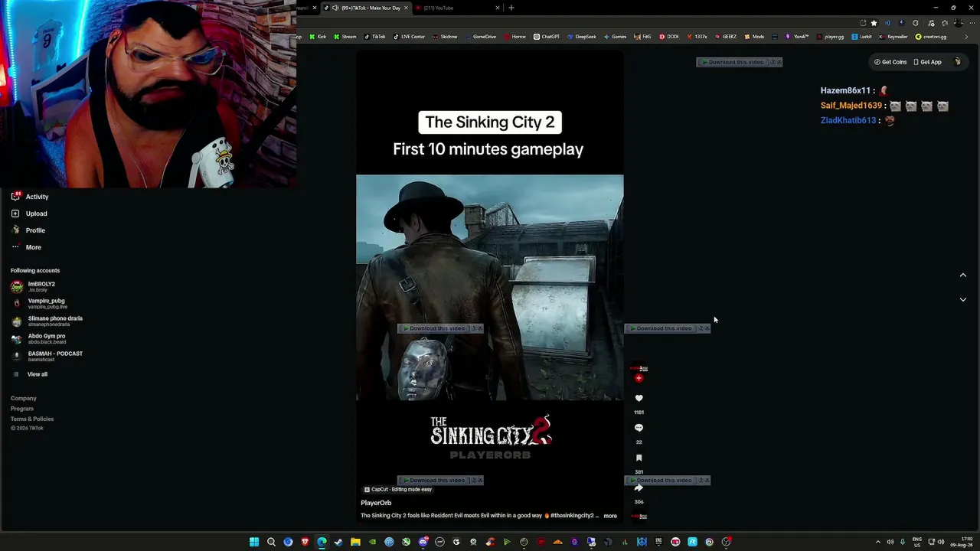Image resolution: width=980 pixels, height=551 pixels.
Task: Open the DODI bookmark
Action: [x=668, y=37]
